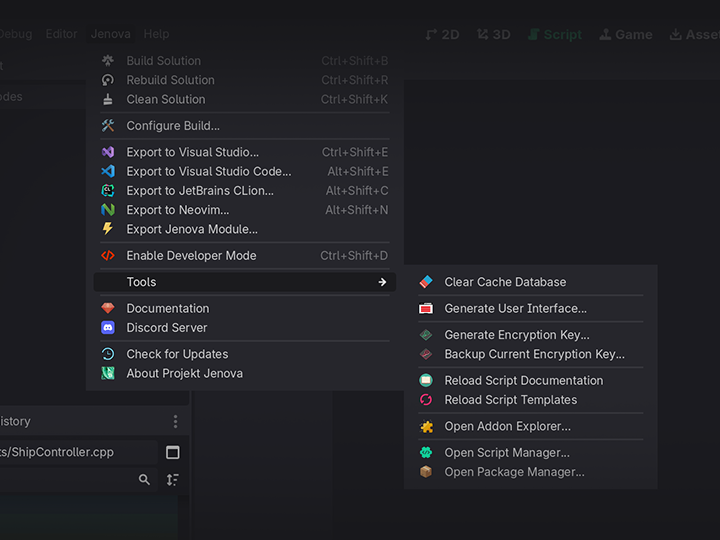Switch to the 3D workspace

[494, 34]
